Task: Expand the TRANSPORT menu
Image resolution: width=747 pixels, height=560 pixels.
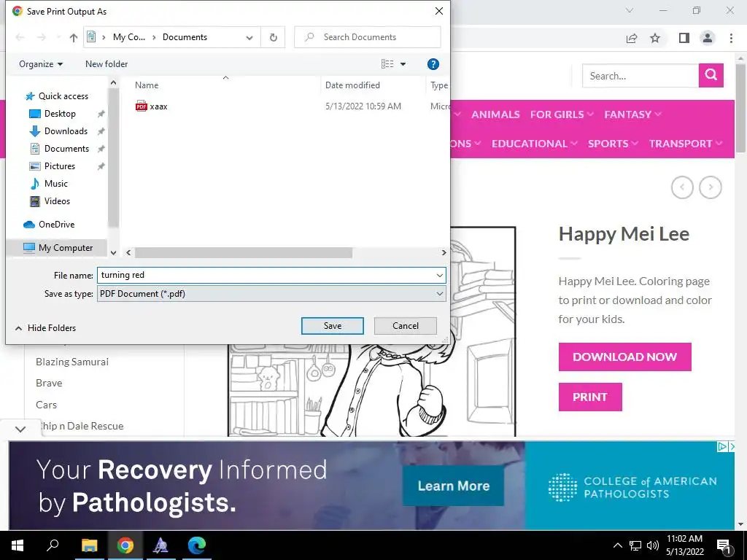Action: [686, 144]
